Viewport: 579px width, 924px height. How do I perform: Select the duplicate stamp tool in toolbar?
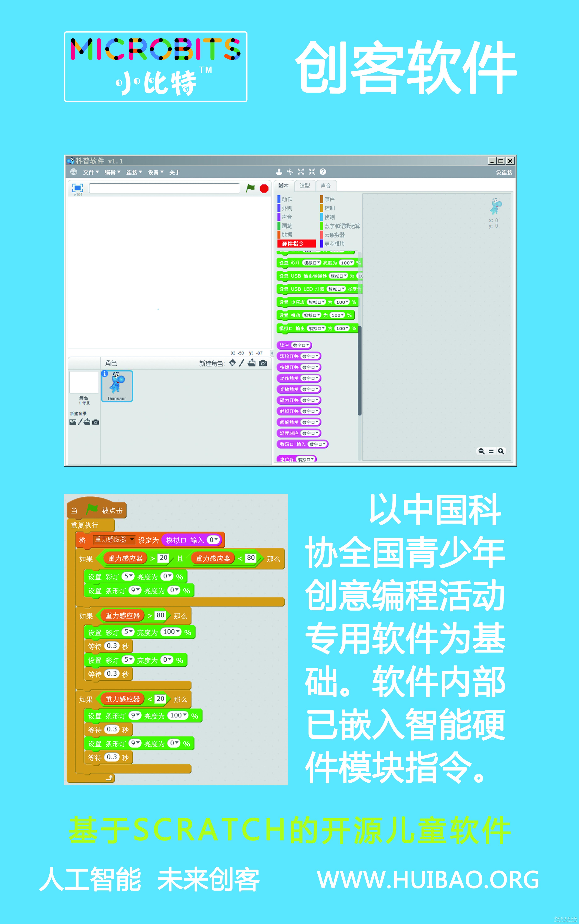pyautogui.click(x=279, y=172)
